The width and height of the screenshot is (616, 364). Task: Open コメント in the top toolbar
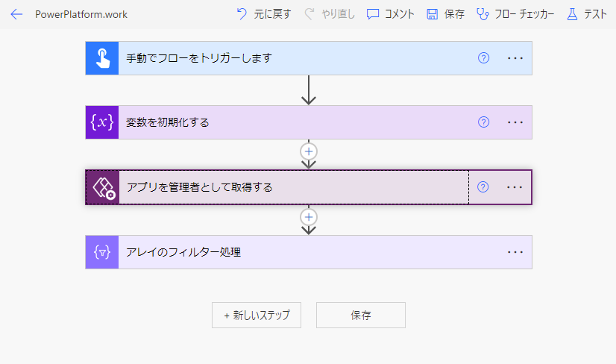(390, 14)
